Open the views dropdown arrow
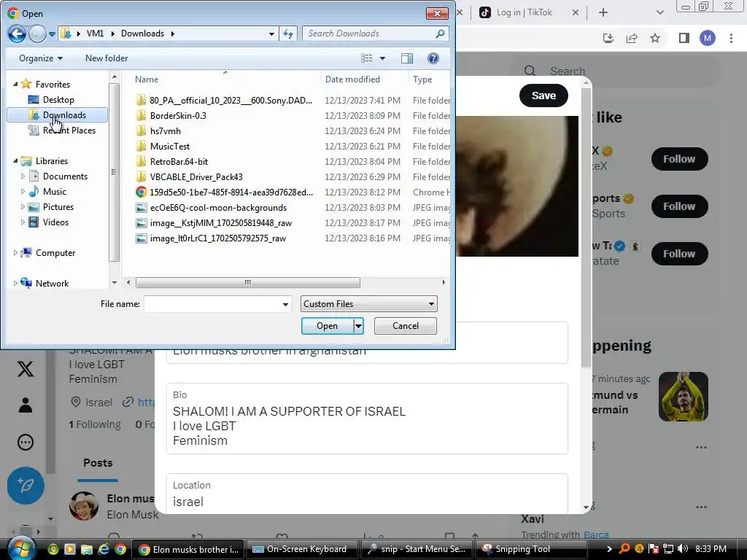 pyautogui.click(x=382, y=58)
